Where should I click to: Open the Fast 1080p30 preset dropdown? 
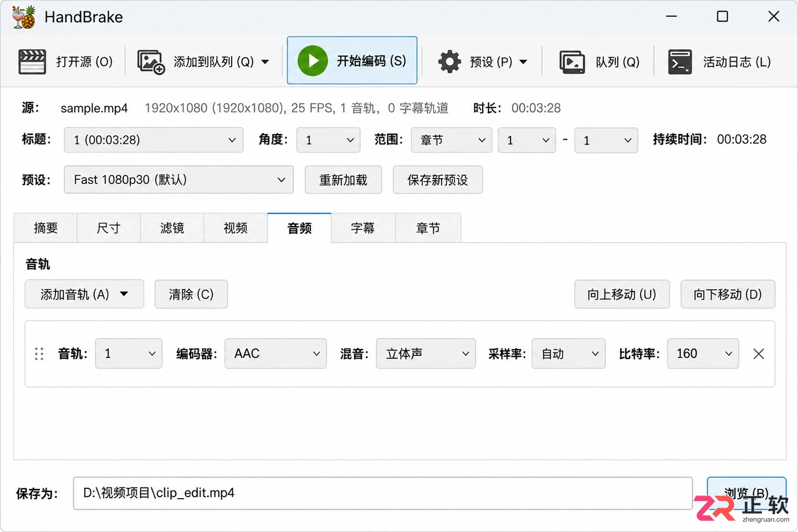click(x=178, y=180)
